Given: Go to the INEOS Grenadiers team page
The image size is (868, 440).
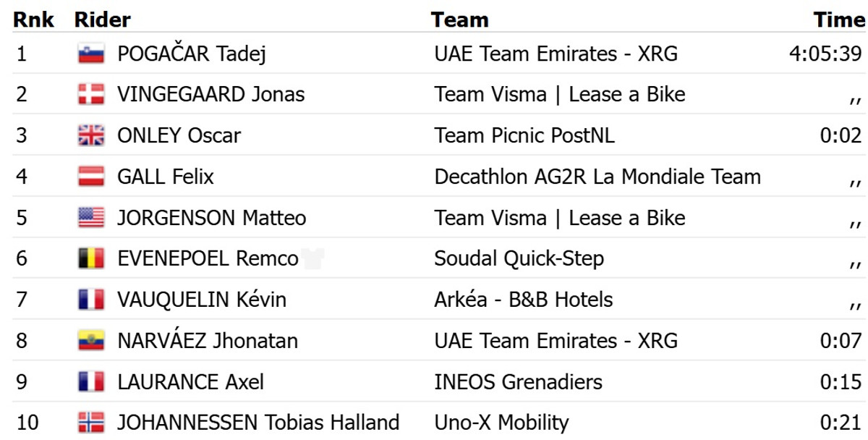Looking at the screenshot, I should 518,381.
